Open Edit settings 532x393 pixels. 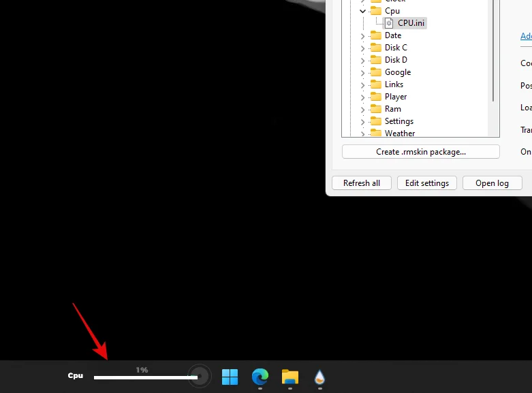(427, 183)
